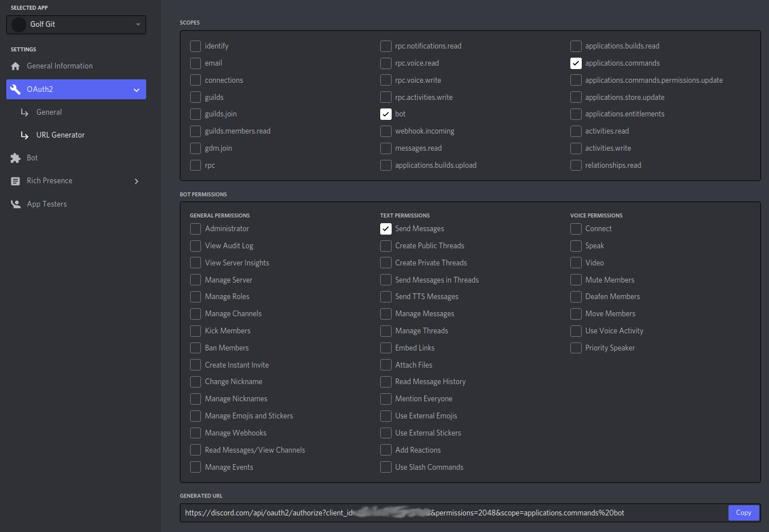This screenshot has height=532, width=769.
Task: Click the puzzle piece icon beside Bot
Action: pos(15,158)
